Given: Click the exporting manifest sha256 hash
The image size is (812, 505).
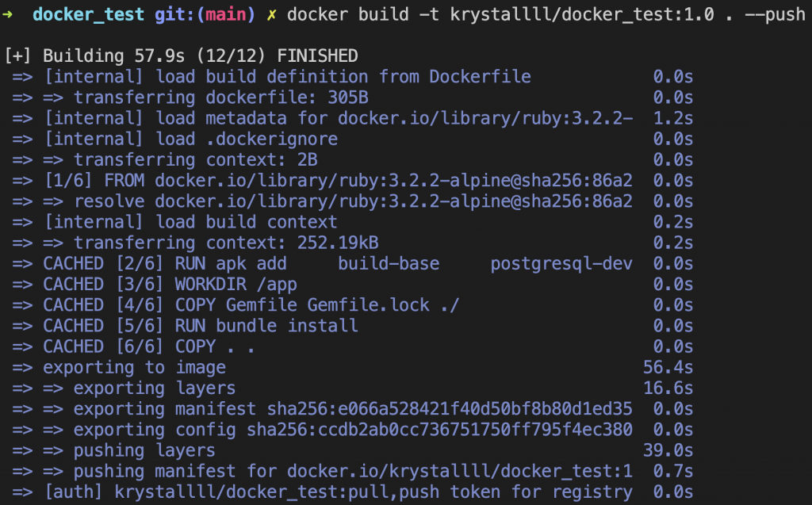Looking at the screenshot, I should click(450, 408).
